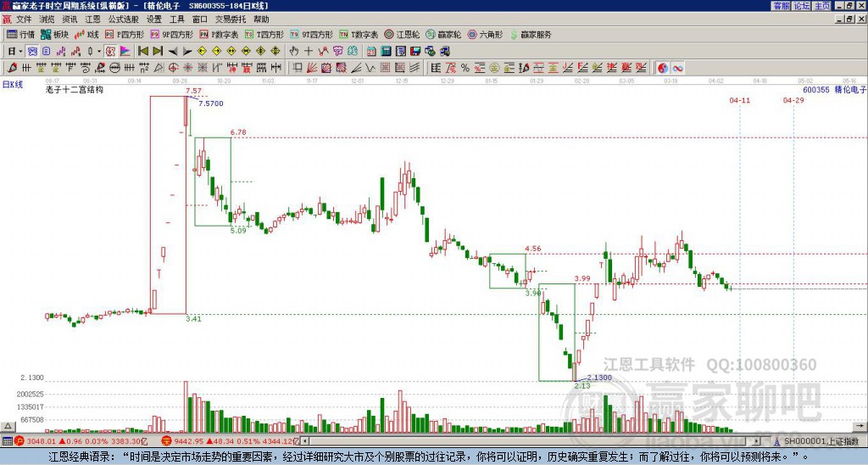Click the candlestick style dropdown arrow
The height and width of the screenshot is (465, 868).
tap(99, 52)
